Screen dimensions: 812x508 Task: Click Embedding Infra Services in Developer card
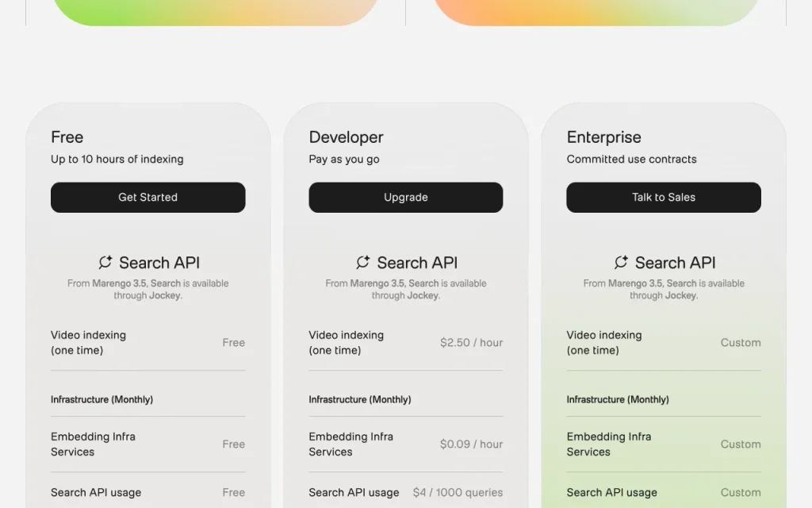351,444
